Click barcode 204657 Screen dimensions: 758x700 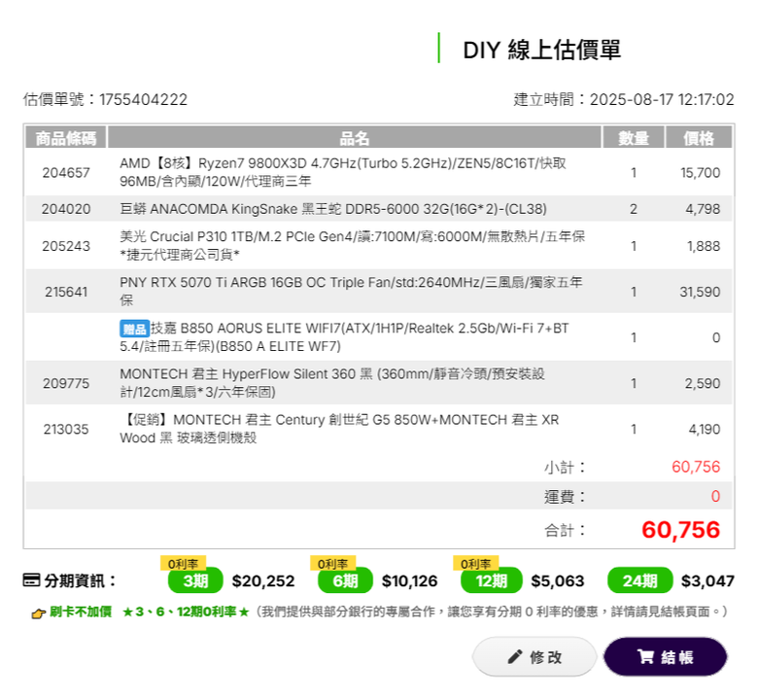[x=66, y=173]
